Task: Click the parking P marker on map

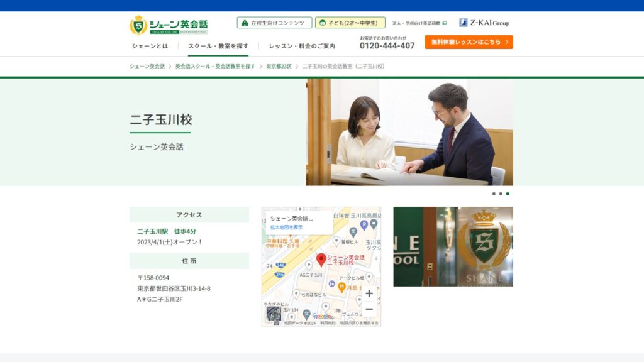Action: (364, 225)
